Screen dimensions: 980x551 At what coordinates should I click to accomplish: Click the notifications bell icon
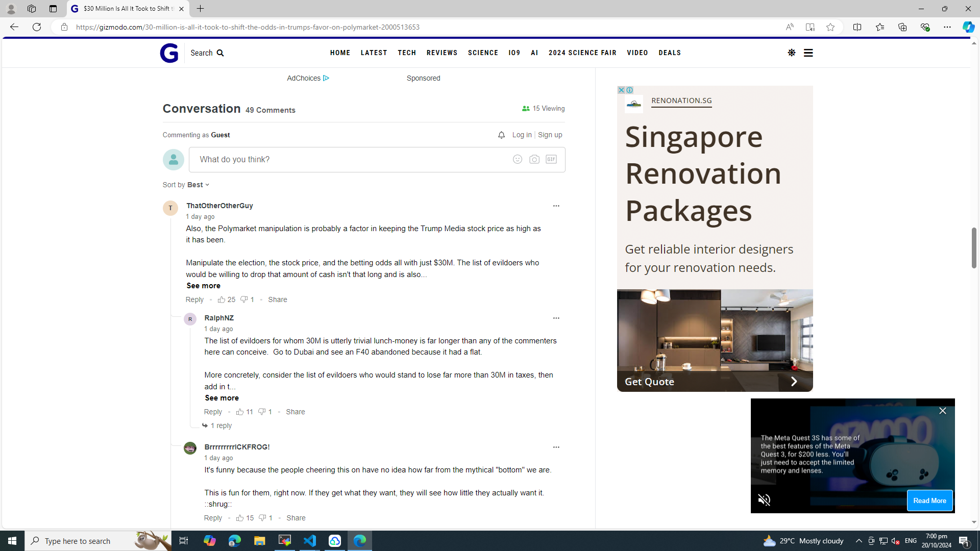tap(501, 135)
